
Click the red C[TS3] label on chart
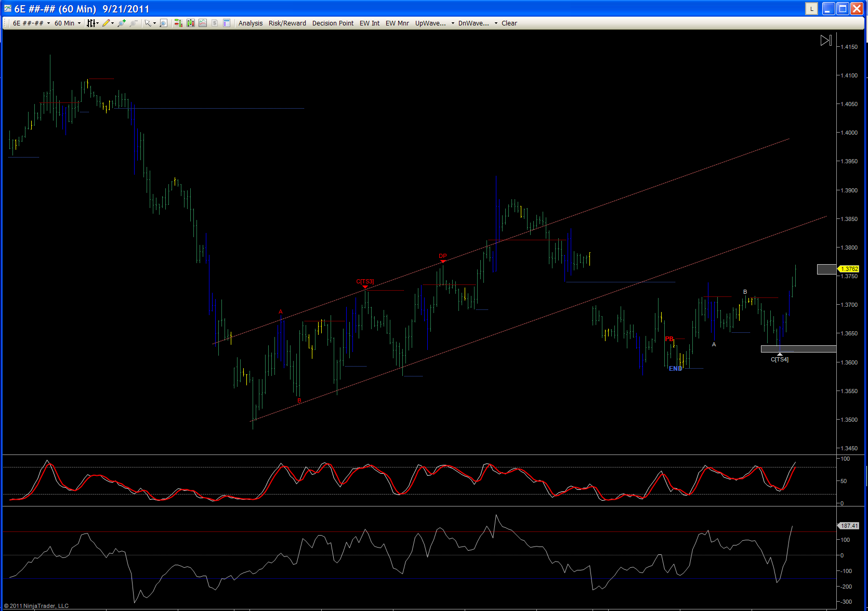tap(365, 281)
